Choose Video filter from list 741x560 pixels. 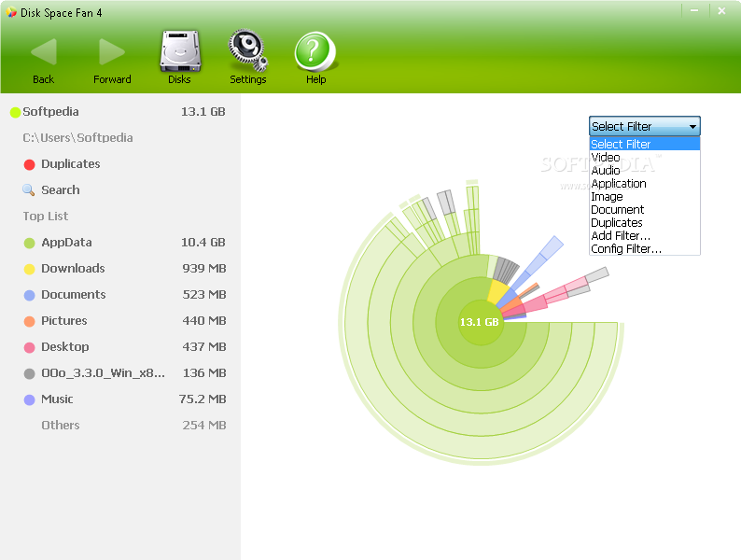(645, 158)
